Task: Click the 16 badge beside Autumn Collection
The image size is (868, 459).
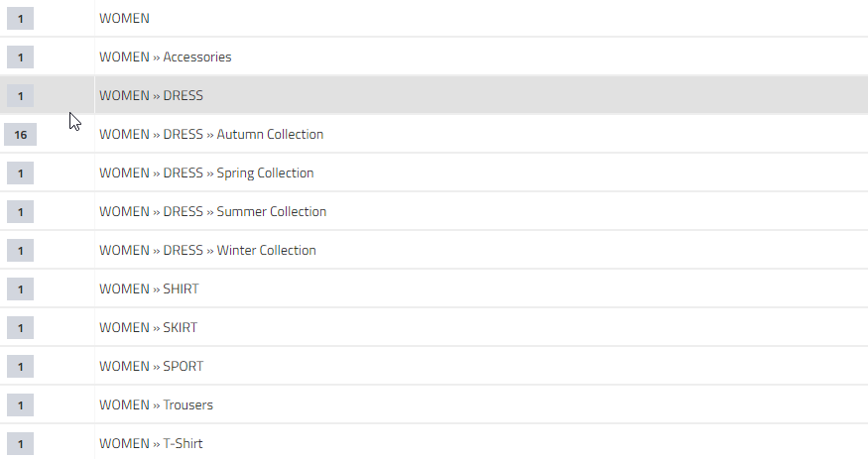Action: (x=21, y=135)
